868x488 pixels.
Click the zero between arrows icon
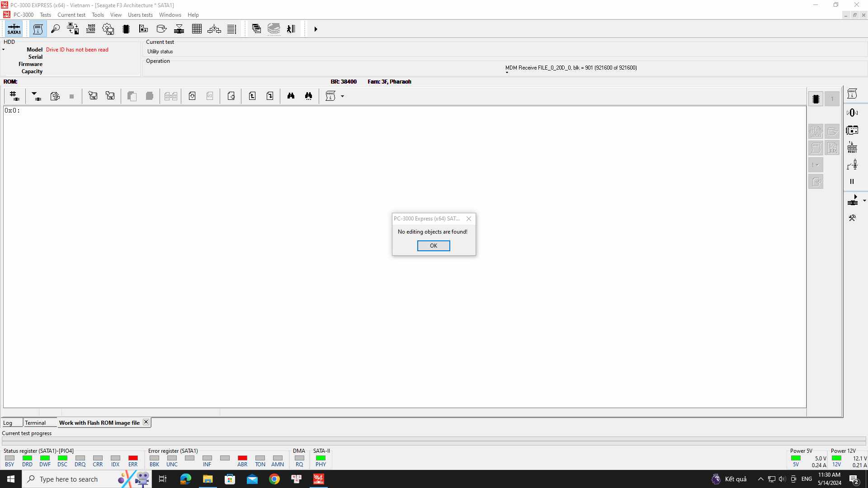click(x=852, y=113)
